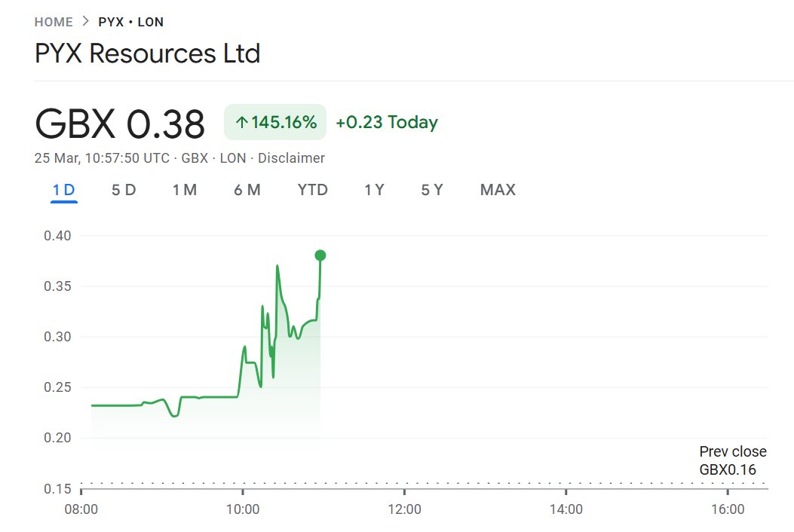
Task: Click the GBX 0.38 price heading
Action: (120, 124)
